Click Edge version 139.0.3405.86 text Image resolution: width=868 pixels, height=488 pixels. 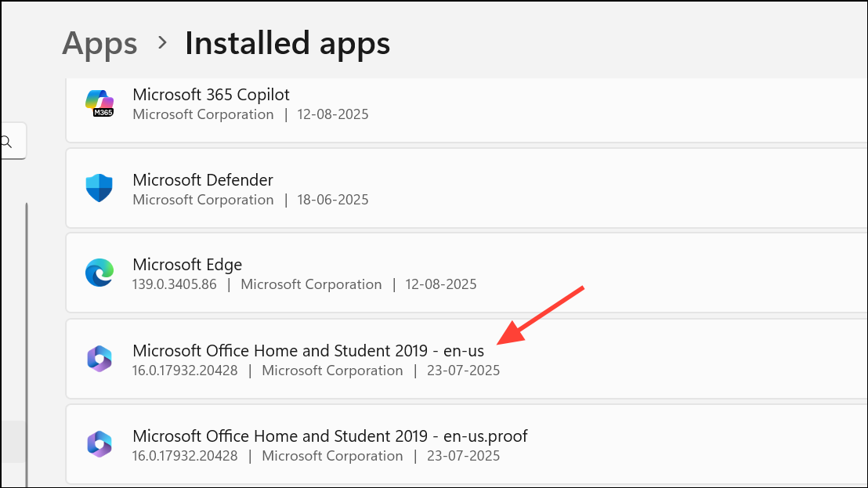pyautogui.click(x=175, y=284)
